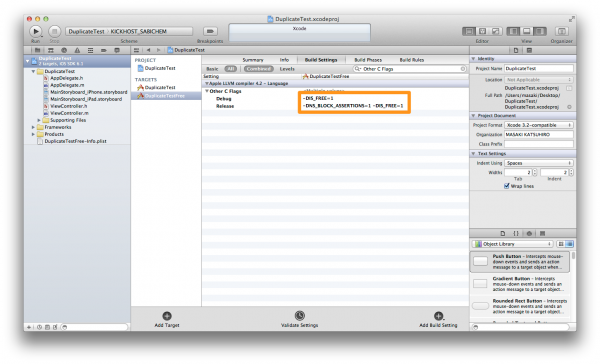The image size is (600, 364).
Task: Toggle the Navigator pane view button
Action: 514,31
